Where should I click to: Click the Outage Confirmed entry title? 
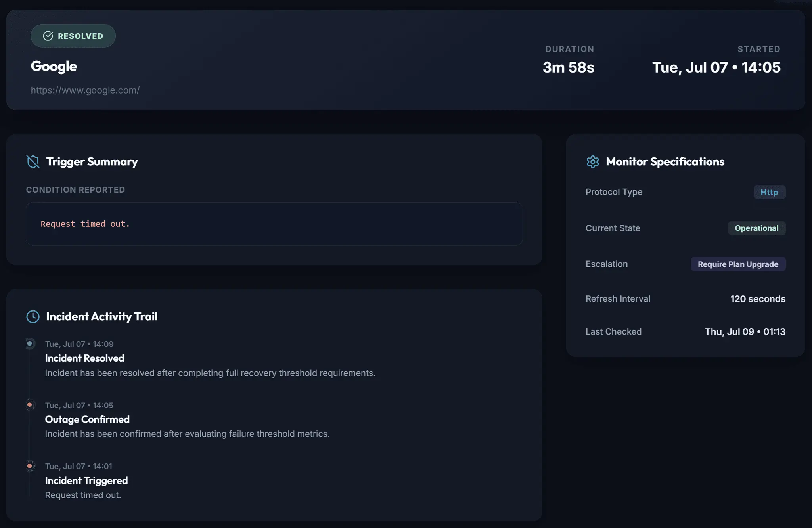click(87, 419)
